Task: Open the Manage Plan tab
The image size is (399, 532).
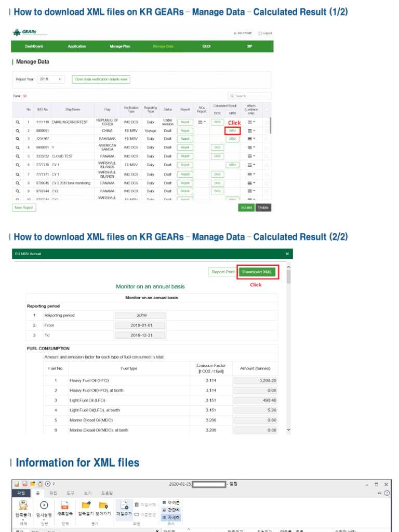Action: (120, 46)
